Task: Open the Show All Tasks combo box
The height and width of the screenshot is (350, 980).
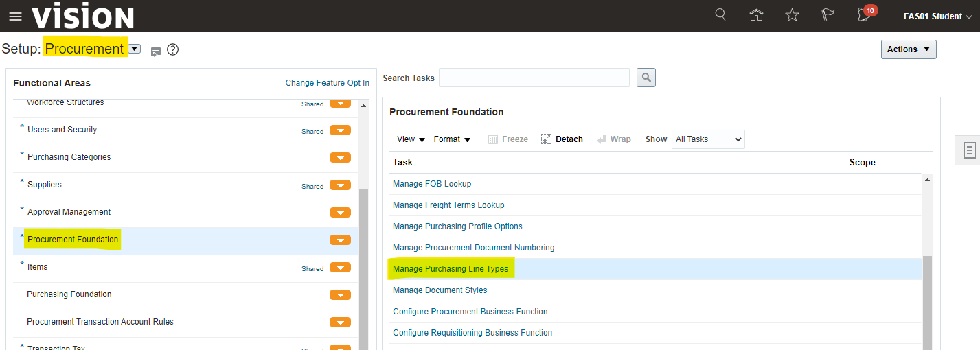Action: (708, 139)
